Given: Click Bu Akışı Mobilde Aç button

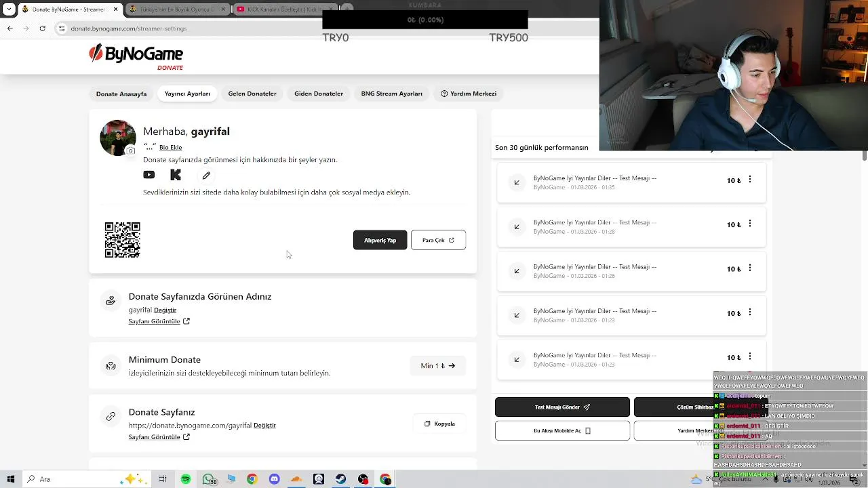Looking at the screenshot, I should 562,430.
